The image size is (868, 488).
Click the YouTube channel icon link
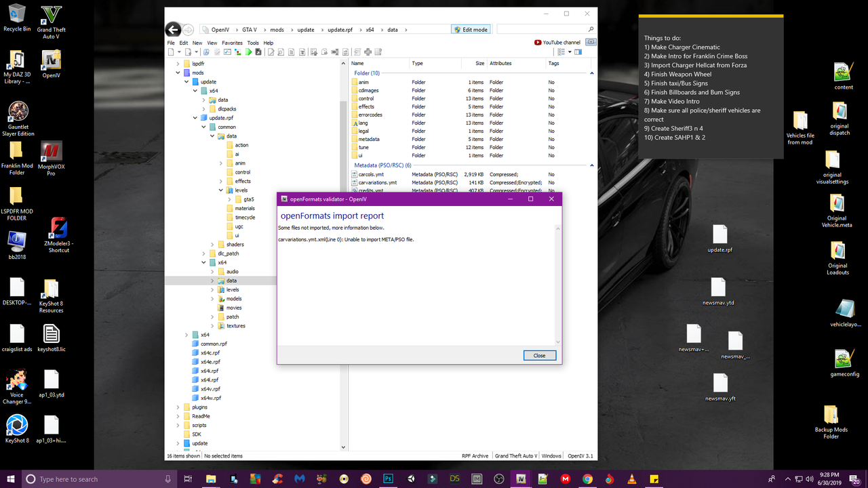click(557, 42)
